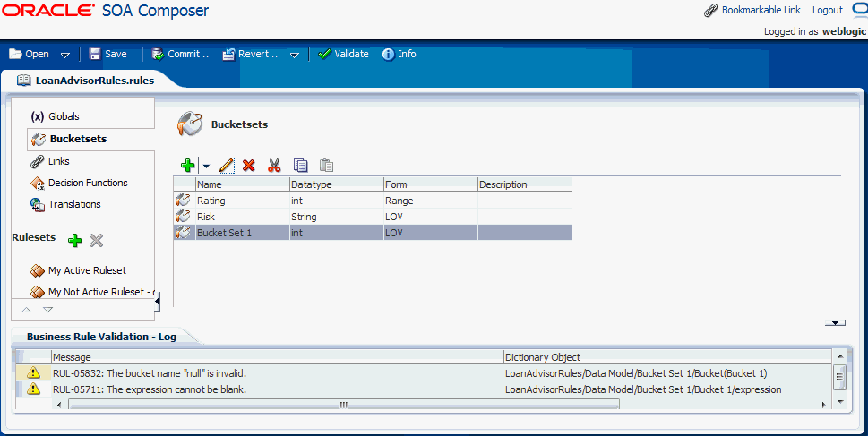The image size is (868, 436).
Task: Open the add bucketset type dropdown
Action: pyautogui.click(x=206, y=166)
